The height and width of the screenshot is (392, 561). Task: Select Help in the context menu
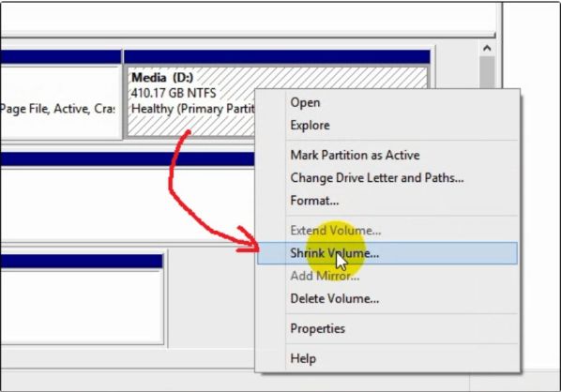(387, 358)
